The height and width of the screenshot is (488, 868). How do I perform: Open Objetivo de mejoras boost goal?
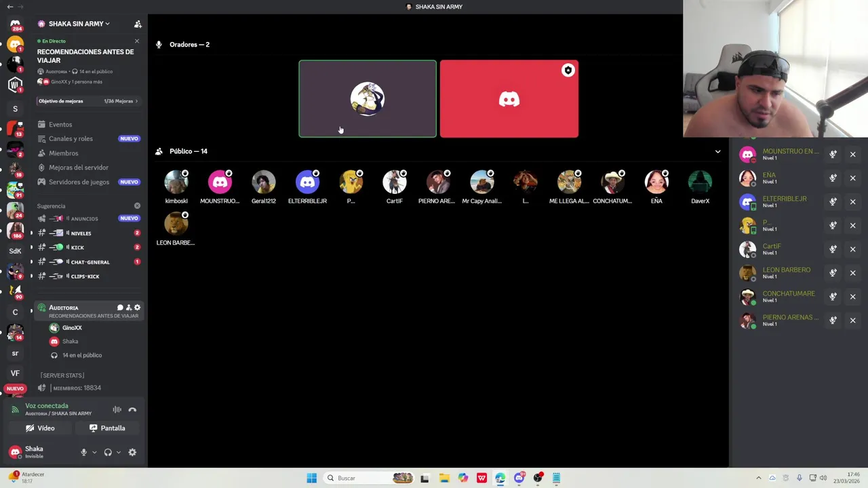click(x=88, y=101)
